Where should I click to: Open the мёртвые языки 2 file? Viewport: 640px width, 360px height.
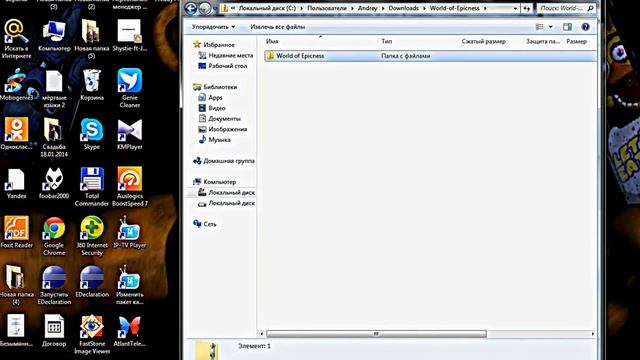54,88
